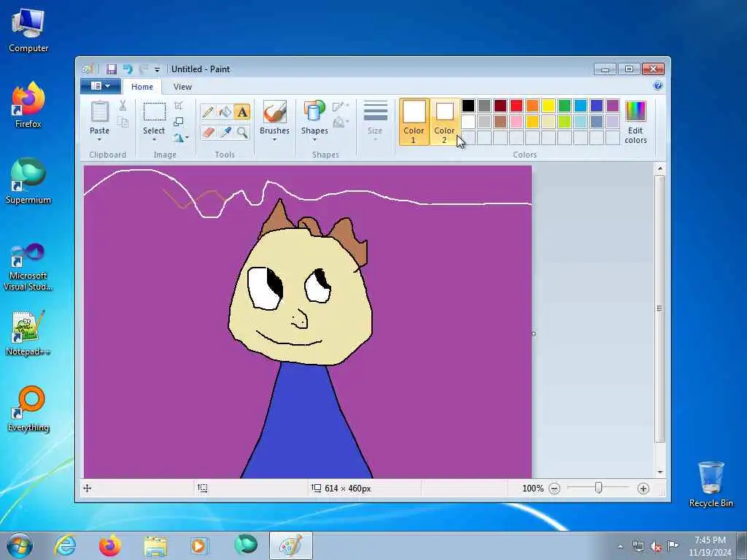The height and width of the screenshot is (560, 747).
Task: Open the Computer desktop icon
Action: [x=28, y=29]
